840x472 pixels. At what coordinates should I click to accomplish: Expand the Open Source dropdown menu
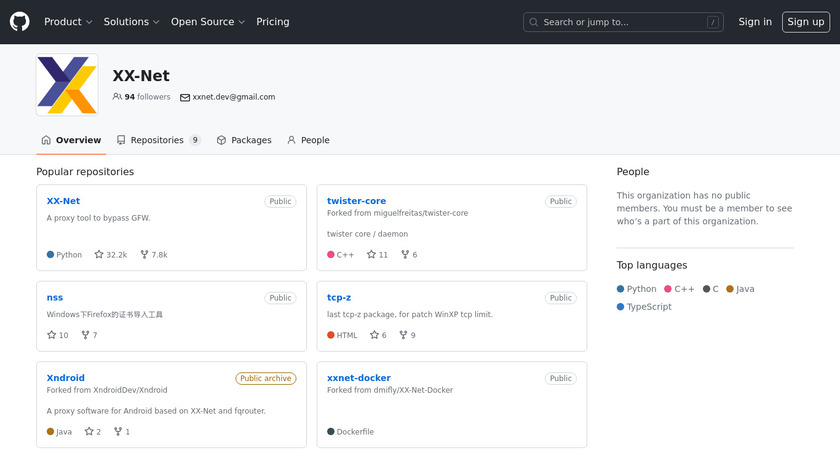coord(208,22)
